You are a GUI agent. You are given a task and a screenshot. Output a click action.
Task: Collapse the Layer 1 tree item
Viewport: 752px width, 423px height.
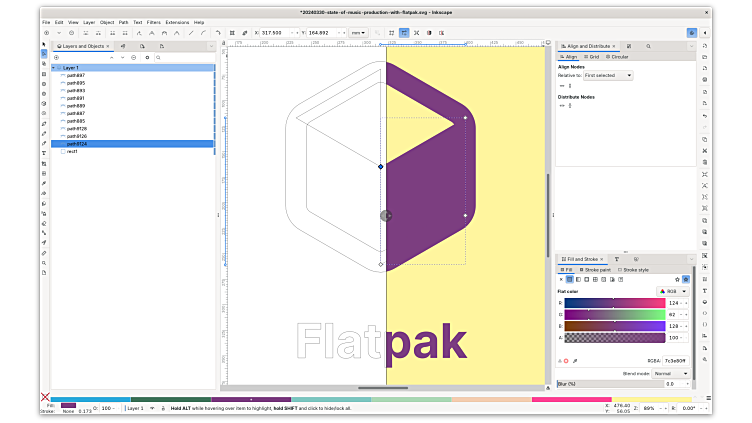pyautogui.click(x=57, y=68)
